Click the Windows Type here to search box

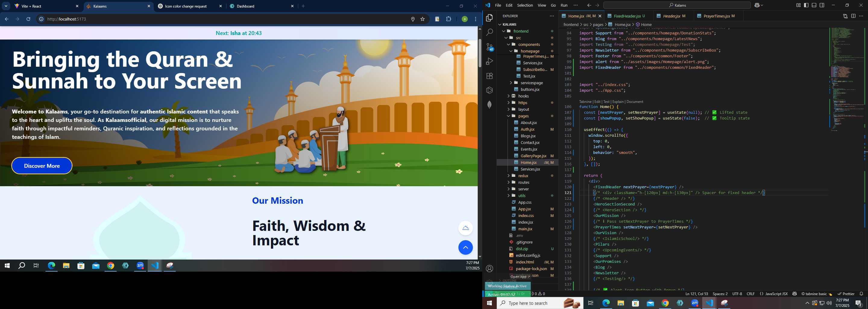coord(540,303)
